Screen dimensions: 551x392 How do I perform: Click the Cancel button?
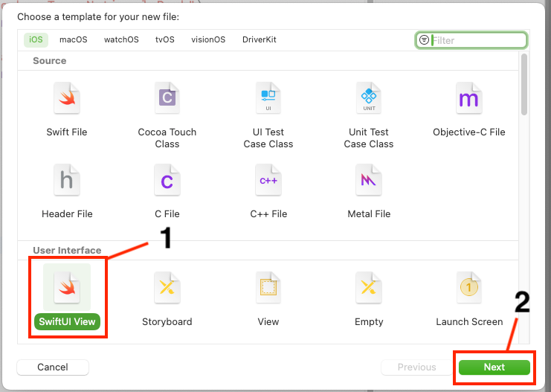click(x=53, y=367)
